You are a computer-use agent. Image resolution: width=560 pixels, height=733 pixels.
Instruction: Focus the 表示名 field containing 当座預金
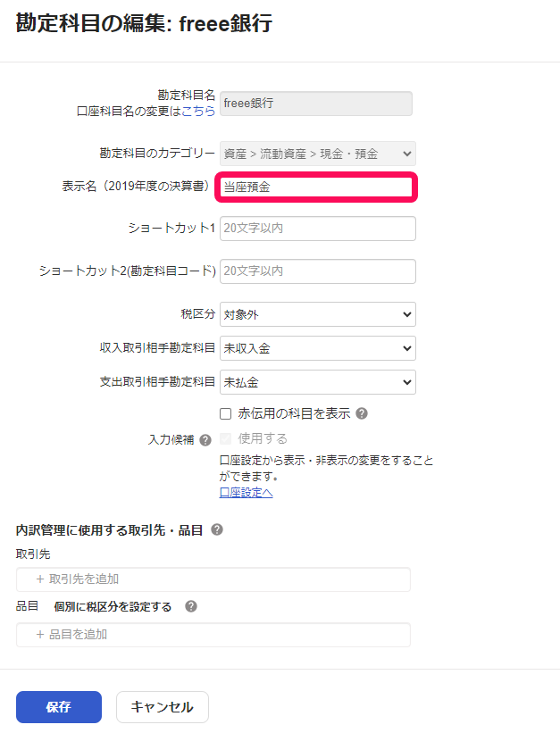click(316, 187)
